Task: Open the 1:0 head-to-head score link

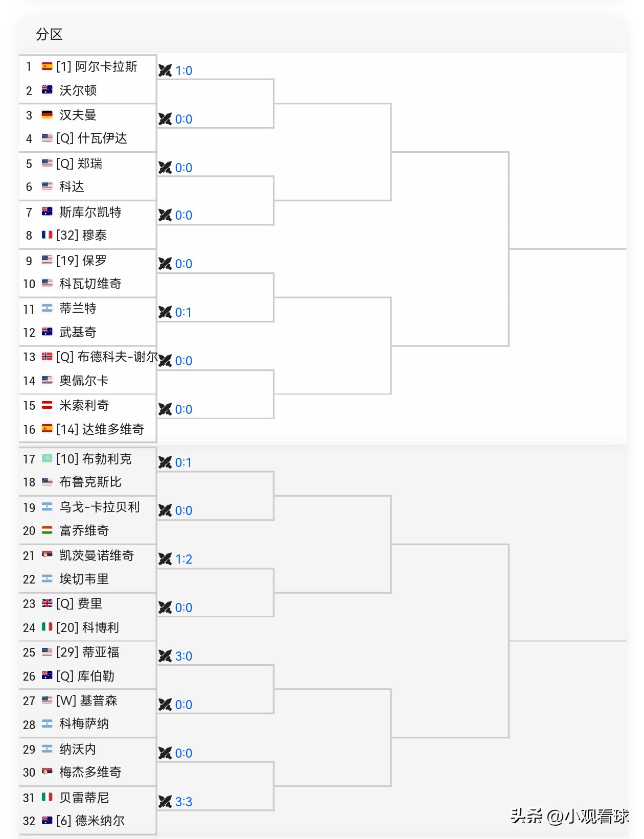Action: [x=183, y=71]
